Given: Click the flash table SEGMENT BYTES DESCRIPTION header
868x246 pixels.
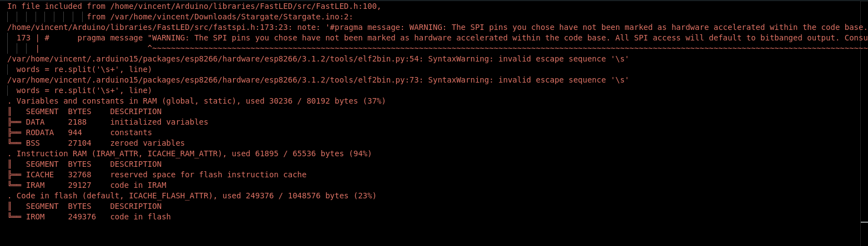Looking at the screenshot, I should pos(93,206).
